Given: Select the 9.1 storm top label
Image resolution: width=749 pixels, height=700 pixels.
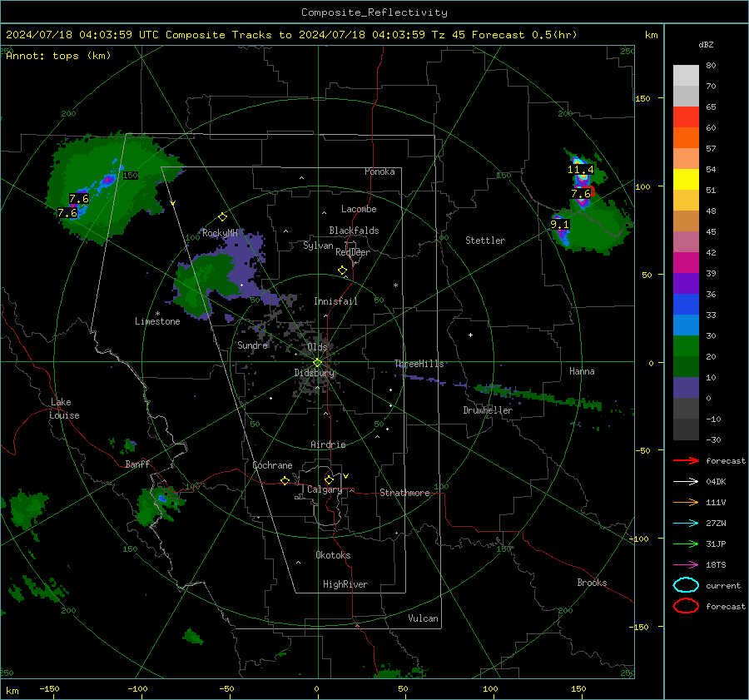Looking at the screenshot, I should [x=559, y=225].
